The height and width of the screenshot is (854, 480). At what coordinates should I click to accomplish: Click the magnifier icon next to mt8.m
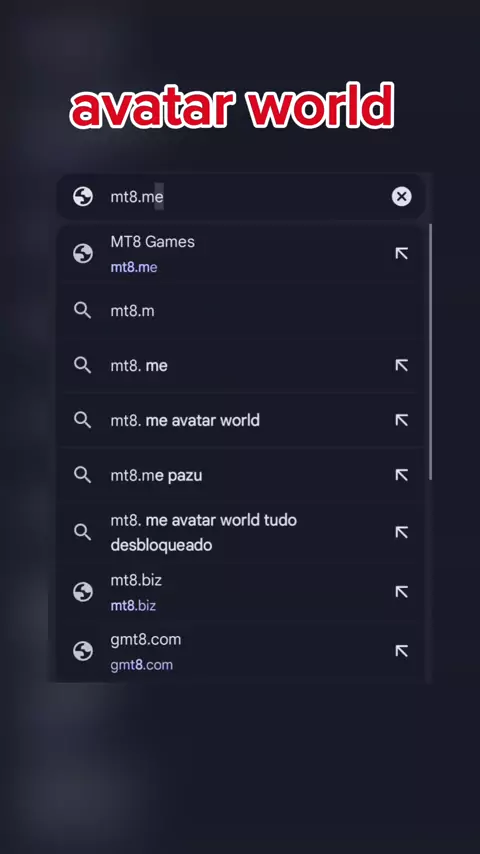pos(82,311)
